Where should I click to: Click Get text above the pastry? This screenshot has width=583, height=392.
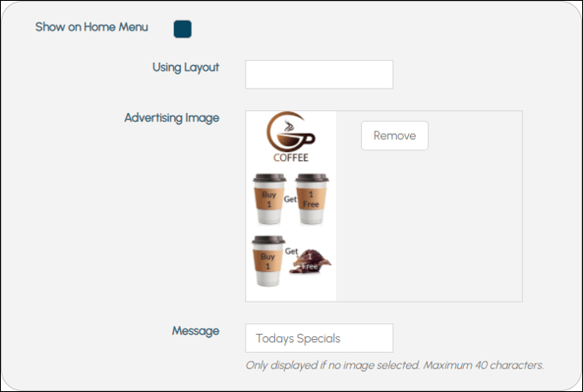point(291,251)
